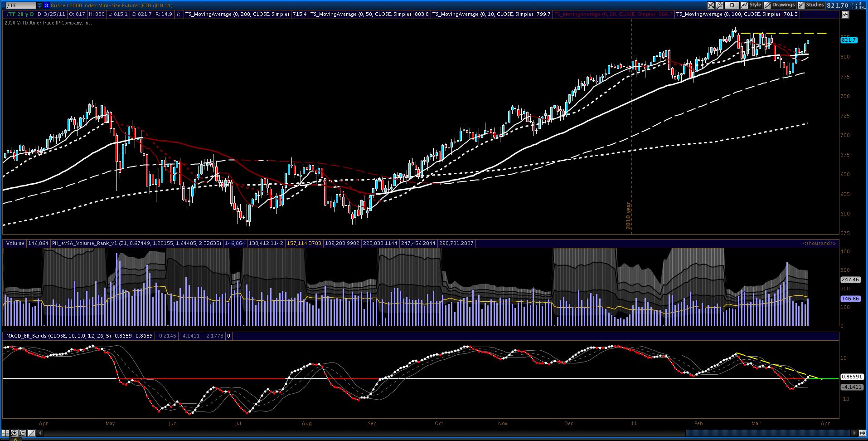The width and height of the screenshot is (868, 441).
Task: Open the Style menu
Action: pyautogui.click(x=755, y=5)
